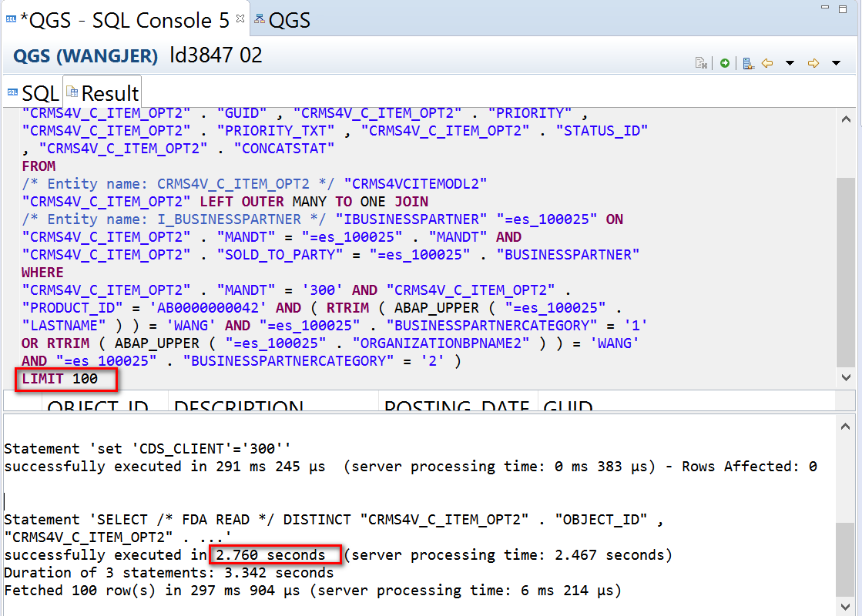Click the server connection icon in toolbar

pyautogui.click(x=748, y=63)
